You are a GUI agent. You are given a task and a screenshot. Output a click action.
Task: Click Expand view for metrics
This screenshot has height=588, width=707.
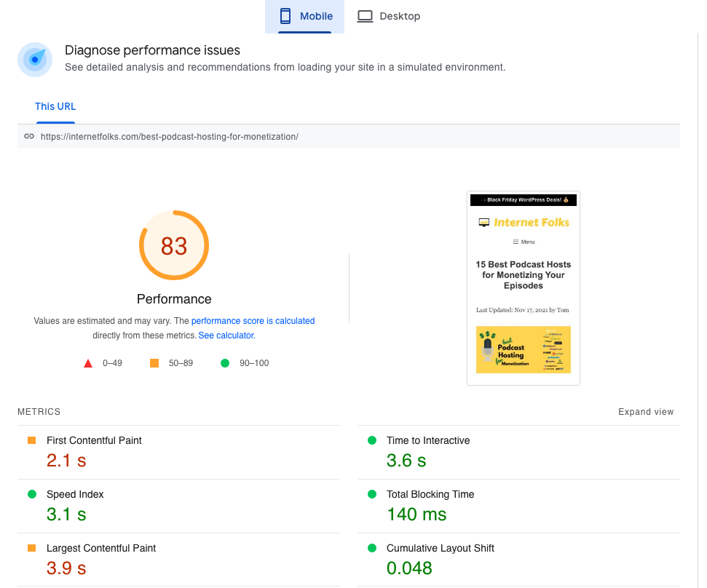point(646,412)
